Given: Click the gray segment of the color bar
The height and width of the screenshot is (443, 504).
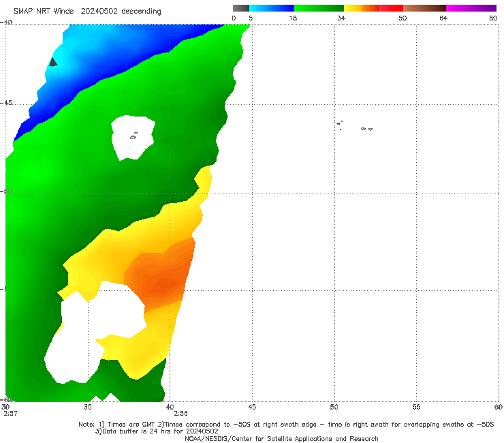Looking at the screenshot, I should tap(241, 8).
